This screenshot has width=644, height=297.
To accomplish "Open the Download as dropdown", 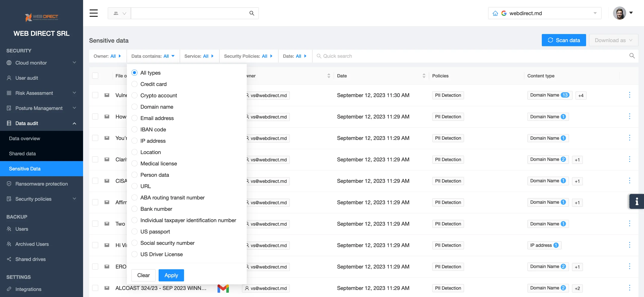I will click(x=613, y=40).
